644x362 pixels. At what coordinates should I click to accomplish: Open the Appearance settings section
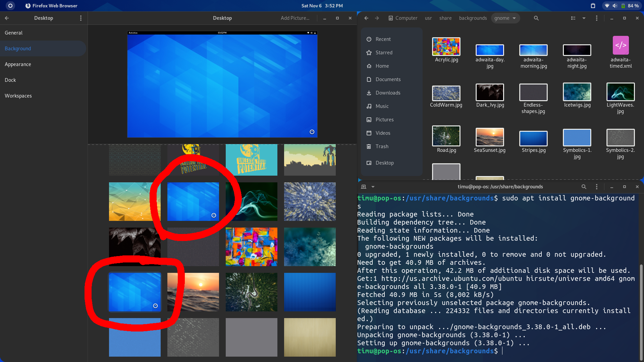[18, 64]
